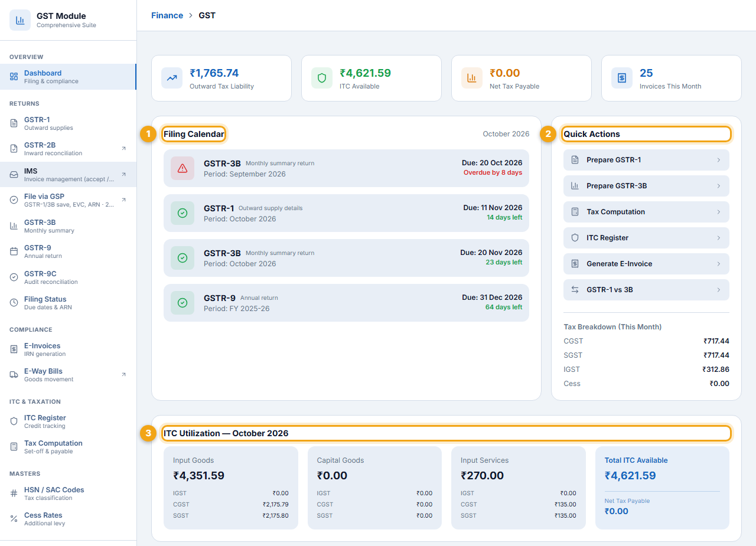Open File via GSP external link arrow

coord(123,200)
